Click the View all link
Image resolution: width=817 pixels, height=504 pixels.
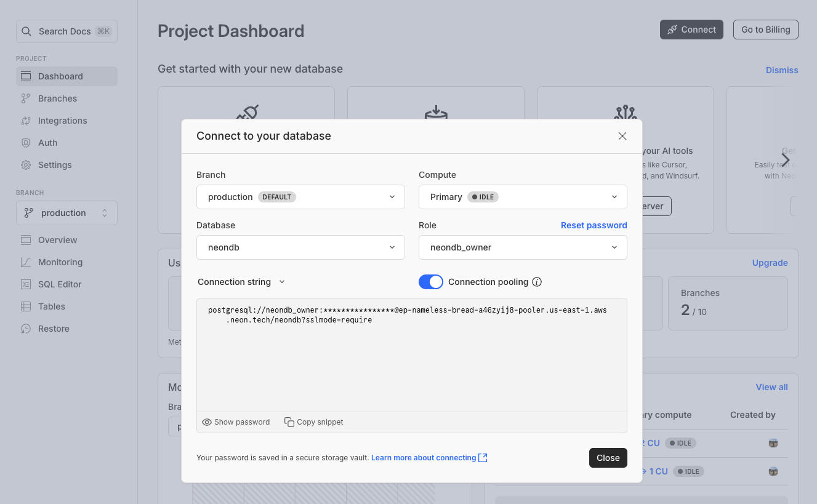[771, 387]
